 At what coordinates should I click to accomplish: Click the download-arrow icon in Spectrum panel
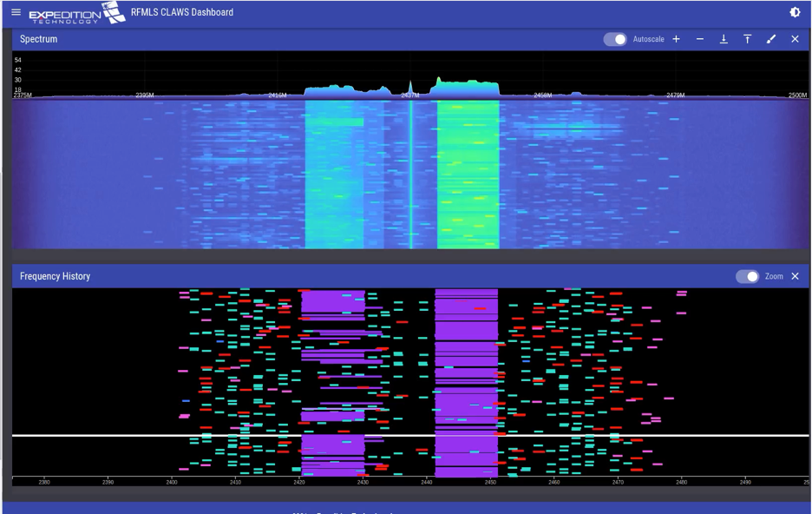(x=724, y=39)
